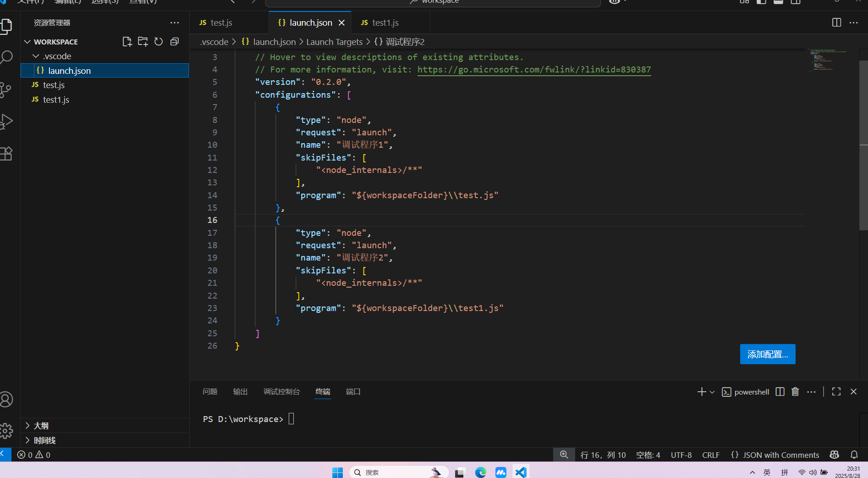Go to line via 行 16, 列 10
868x478 pixels.
point(603,455)
